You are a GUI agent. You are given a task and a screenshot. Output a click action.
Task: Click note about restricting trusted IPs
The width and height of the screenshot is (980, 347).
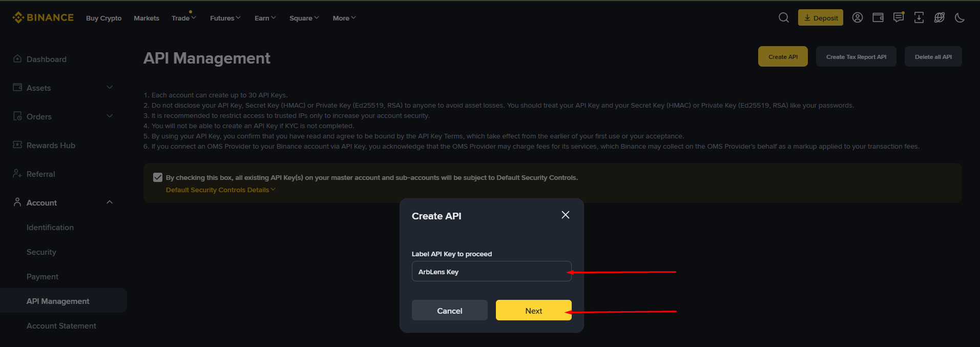286,115
